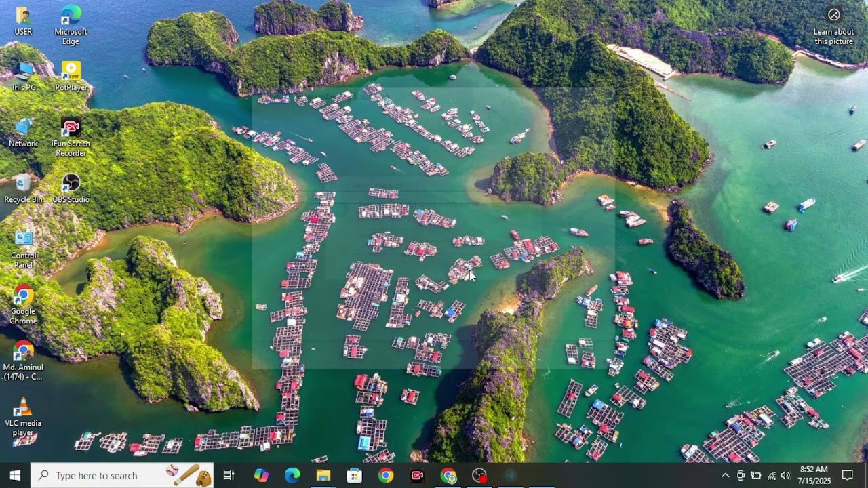Select the Md. Aminul (1474) Chrome shortcut
Screen dimensions: 868x488
point(23,361)
